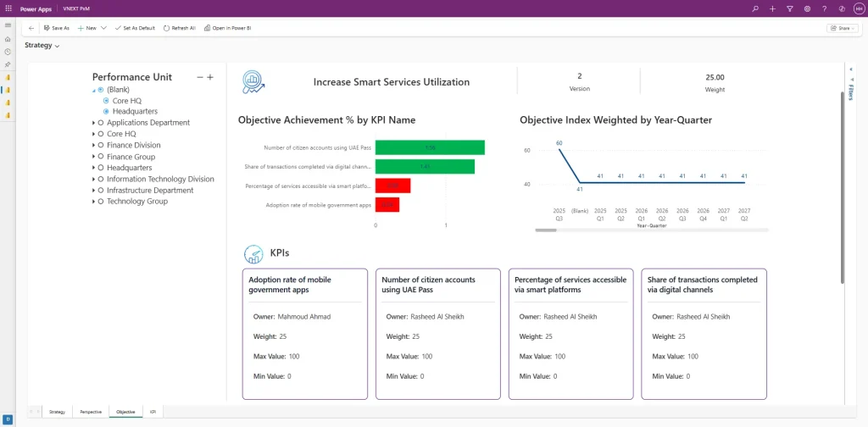Open the Strategy view dropdown
868x427 pixels.
[42, 46]
